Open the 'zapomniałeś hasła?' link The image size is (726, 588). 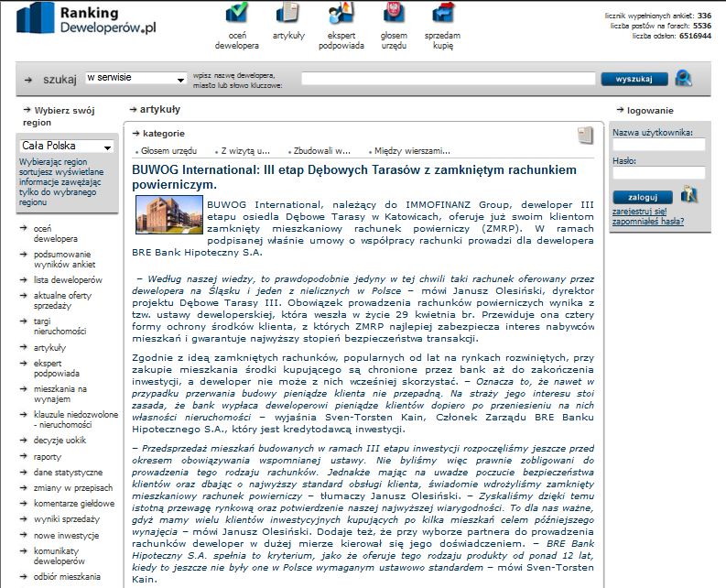point(648,222)
